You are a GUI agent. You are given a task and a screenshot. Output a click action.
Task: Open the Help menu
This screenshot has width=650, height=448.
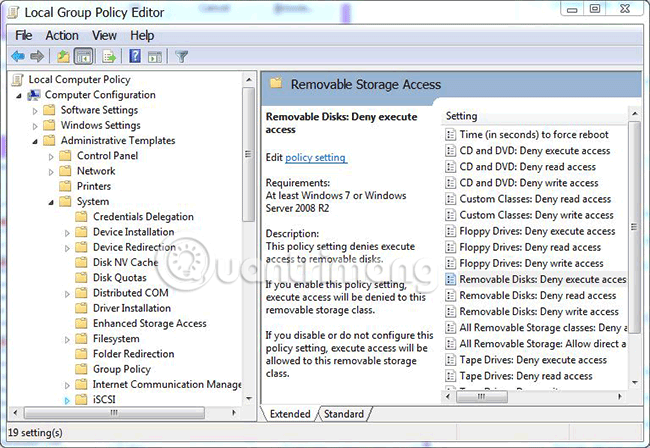click(142, 36)
